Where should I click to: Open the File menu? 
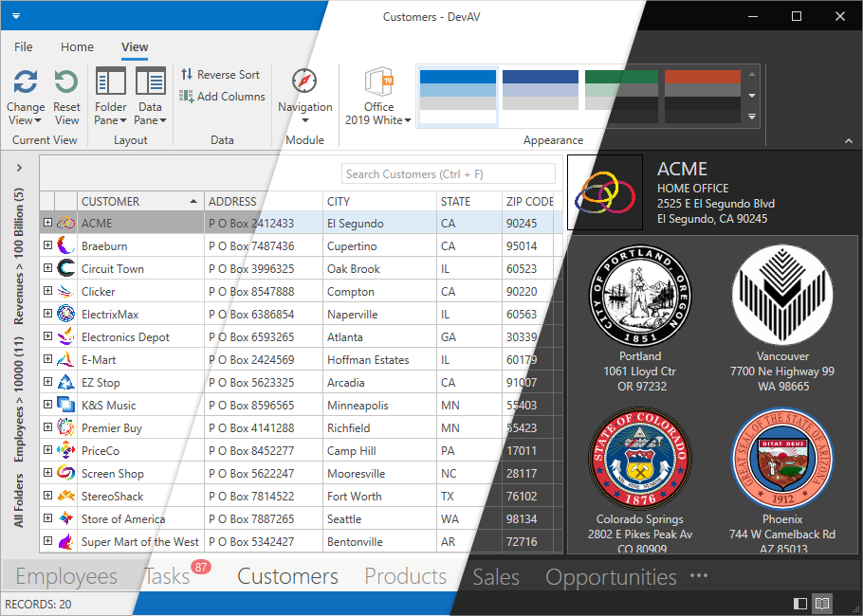tap(24, 46)
